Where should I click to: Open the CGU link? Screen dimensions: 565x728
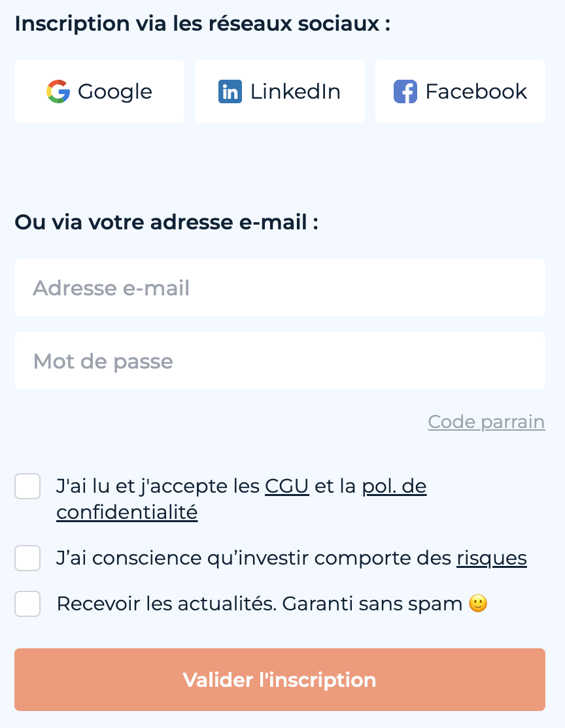click(x=286, y=486)
